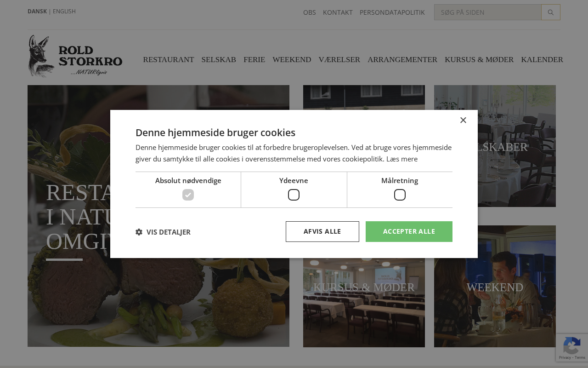
Task: Go to Kursus & Møder menu
Action: tap(479, 59)
